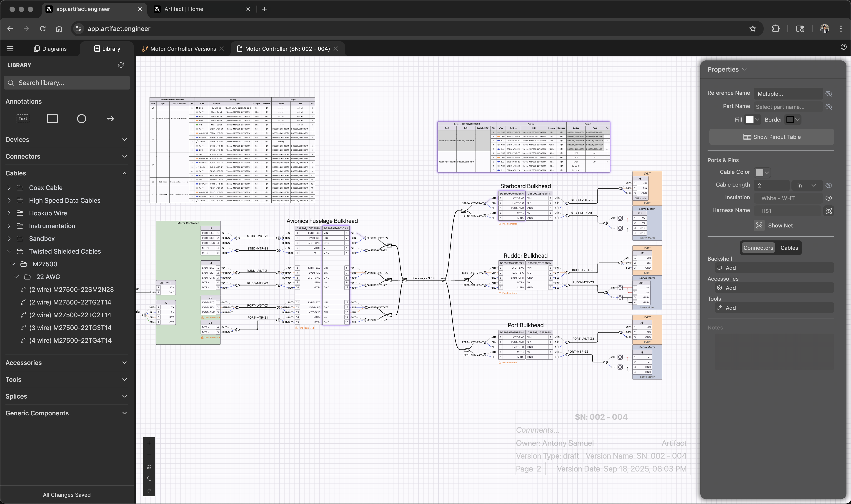Viewport: 851px width, 504px height.
Task: Expand the Connectors section
Action: (67, 156)
